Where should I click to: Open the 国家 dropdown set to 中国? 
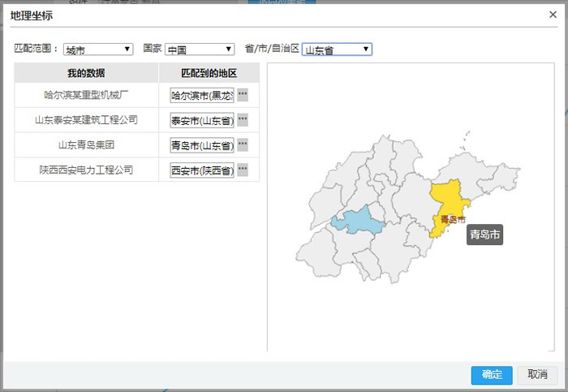pos(200,50)
